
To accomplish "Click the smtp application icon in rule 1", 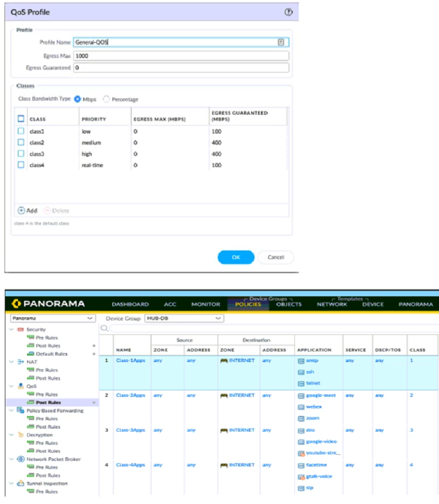I will [x=301, y=361].
